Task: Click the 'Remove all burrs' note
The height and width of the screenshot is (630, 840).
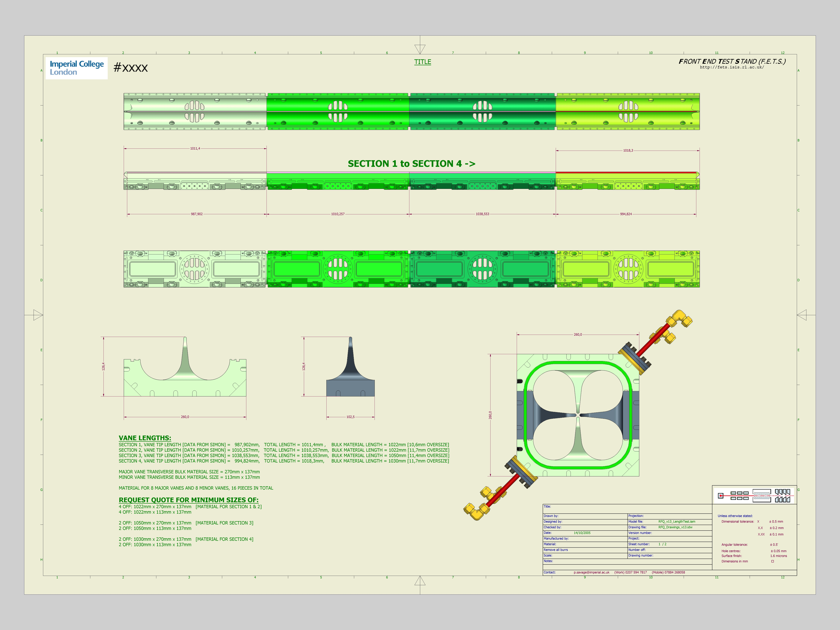Action: pyautogui.click(x=556, y=550)
